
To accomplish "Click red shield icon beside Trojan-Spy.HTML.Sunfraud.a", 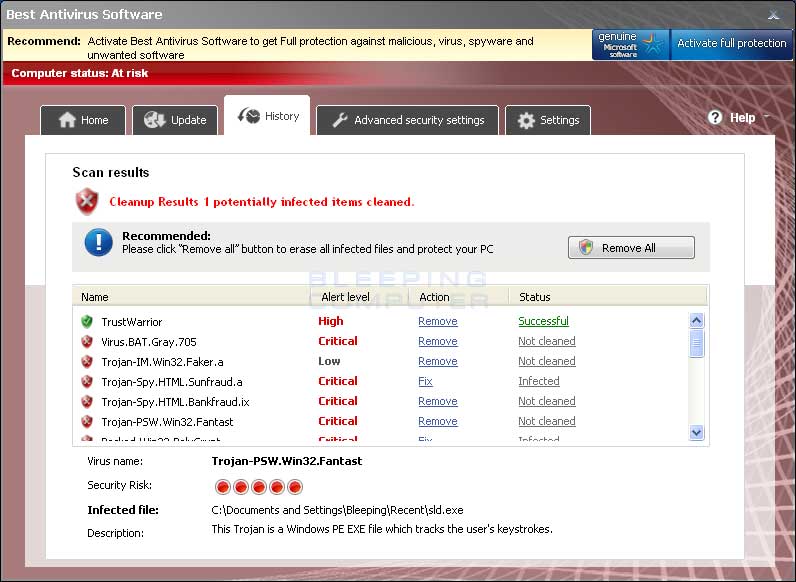I will (x=87, y=381).
